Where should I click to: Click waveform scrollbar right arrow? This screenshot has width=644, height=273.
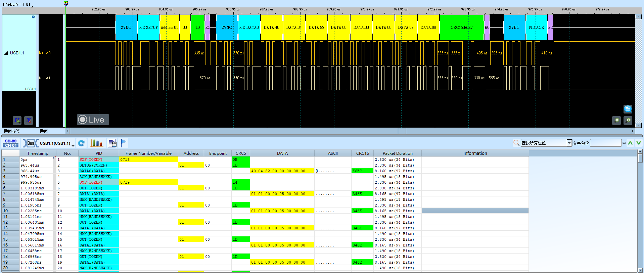pos(633,131)
